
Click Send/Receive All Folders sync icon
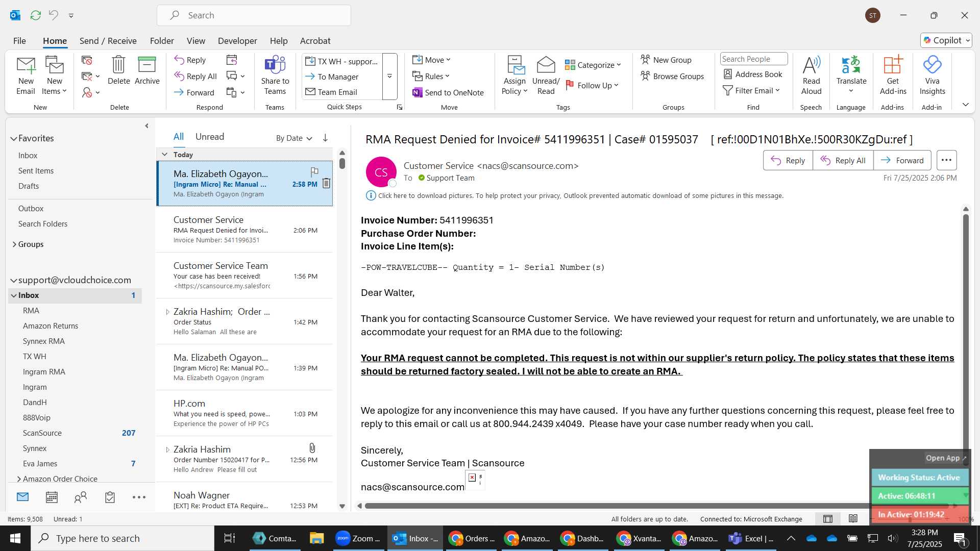(35, 15)
